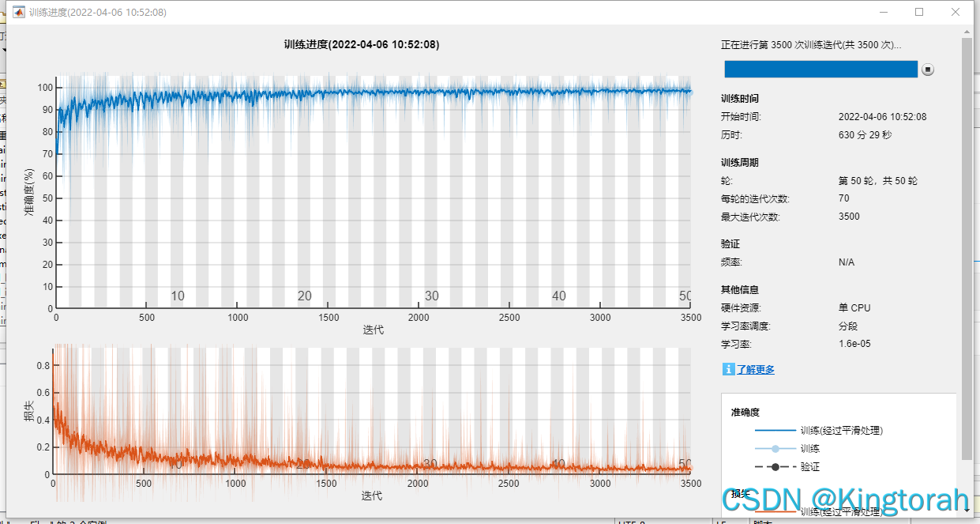Click the 损失 y-axis label of the loss chart
The image size is (980, 524).
click(x=29, y=409)
